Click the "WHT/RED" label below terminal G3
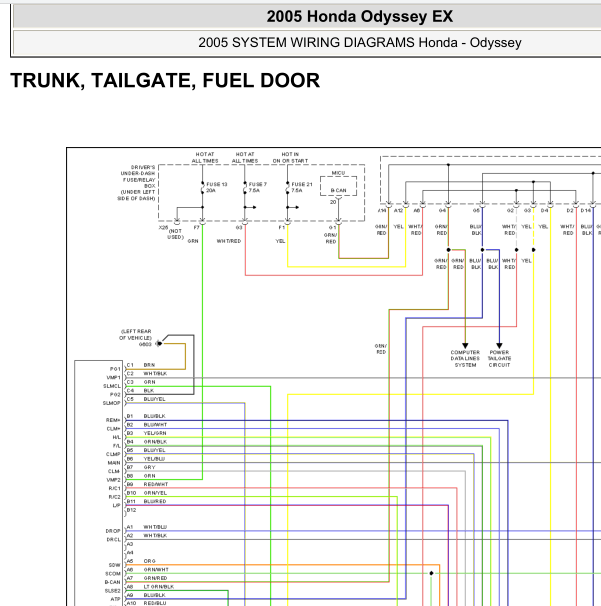The image size is (601, 606). point(229,241)
